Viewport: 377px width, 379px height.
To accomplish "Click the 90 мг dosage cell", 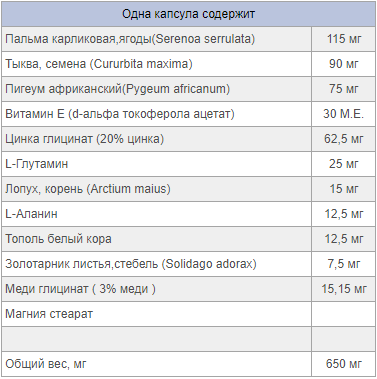I will click(344, 64).
